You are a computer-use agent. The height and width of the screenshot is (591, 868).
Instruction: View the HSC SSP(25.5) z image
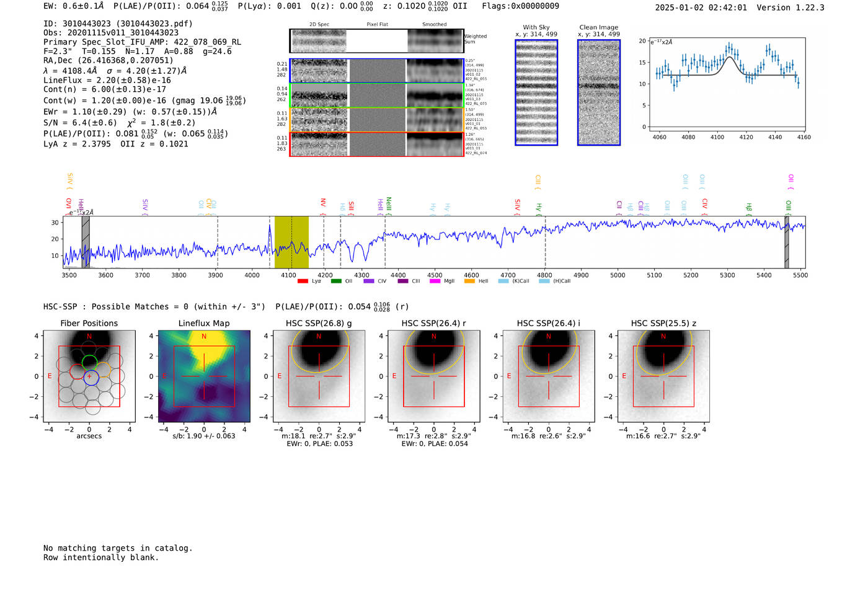(x=663, y=376)
